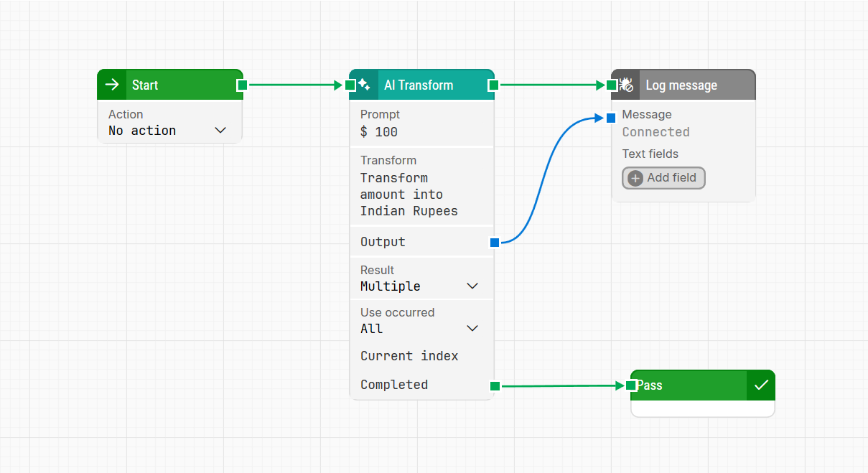Screen dimensions: 868x473
Task: Click the Pass node checkmark icon
Action: pyautogui.click(x=761, y=385)
